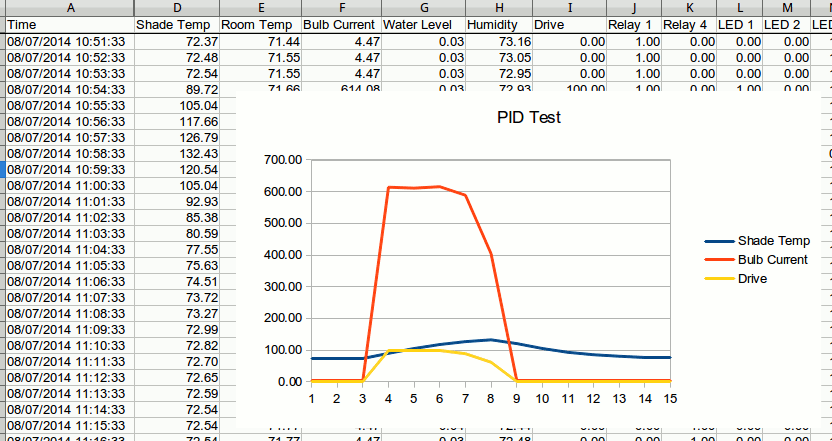Click the Shade Temp header cell
This screenshot has height=441, width=832.
click(177, 25)
